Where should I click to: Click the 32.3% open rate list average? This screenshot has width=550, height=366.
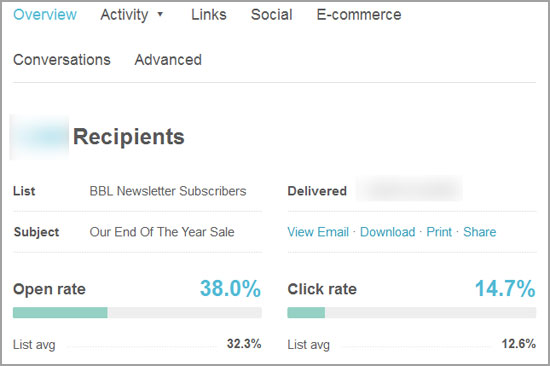[x=244, y=344]
